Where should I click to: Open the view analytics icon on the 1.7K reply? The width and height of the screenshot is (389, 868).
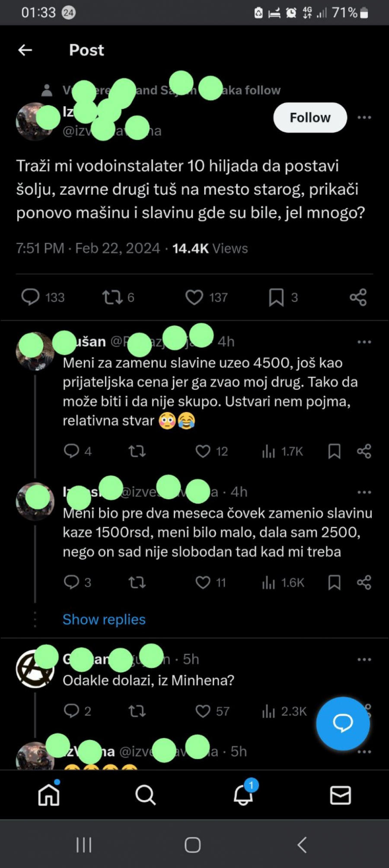point(269,451)
